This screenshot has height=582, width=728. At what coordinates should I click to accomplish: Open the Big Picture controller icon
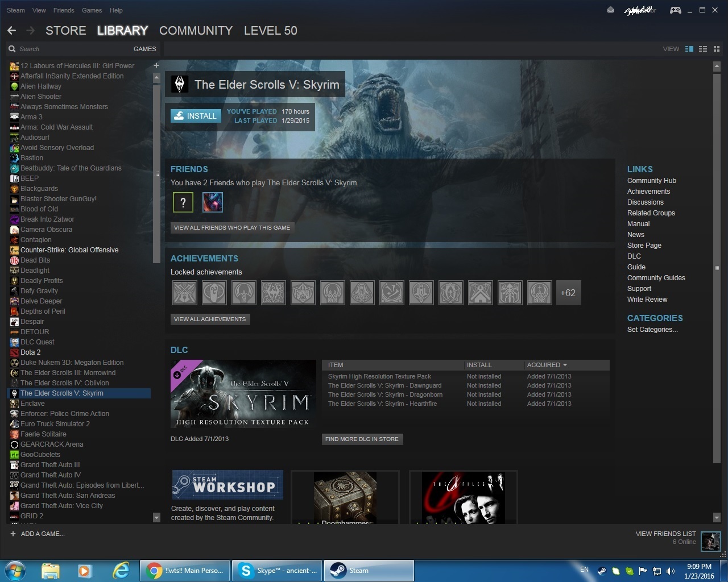coord(675,10)
